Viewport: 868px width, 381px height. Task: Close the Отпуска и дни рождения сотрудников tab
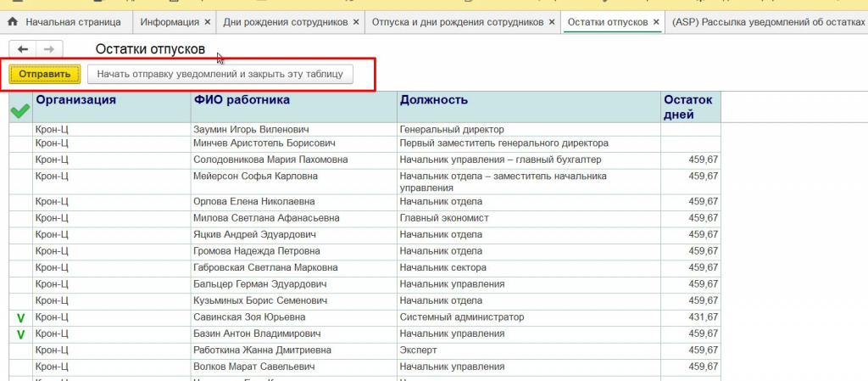(x=551, y=22)
